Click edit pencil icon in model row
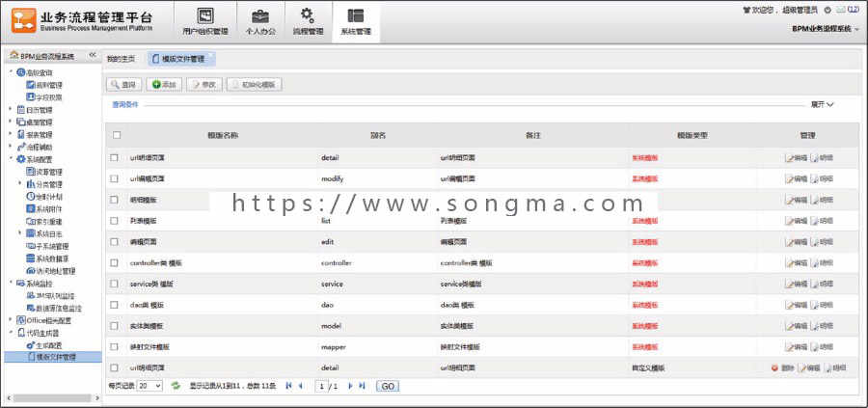 [790, 326]
